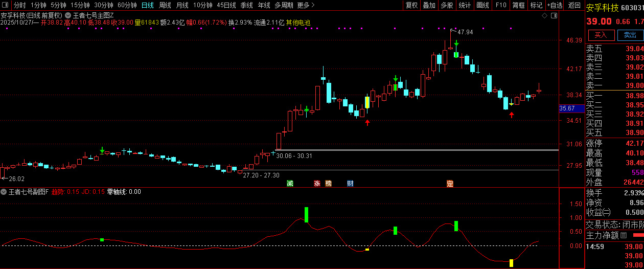Switch to the 5分钟 period
Screen dimensions: 644x269
(58, 5)
